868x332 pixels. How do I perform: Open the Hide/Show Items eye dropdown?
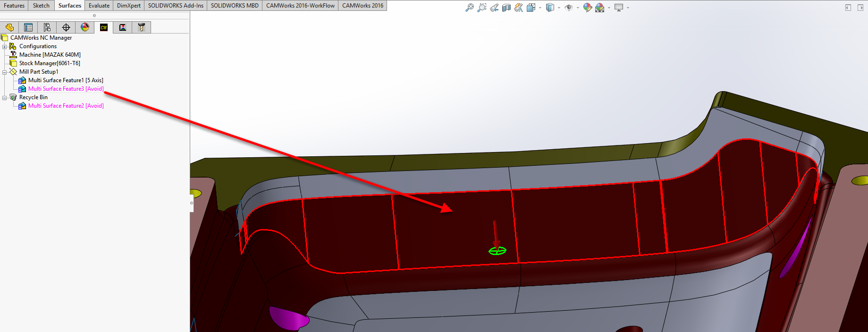(x=578, y=8)
